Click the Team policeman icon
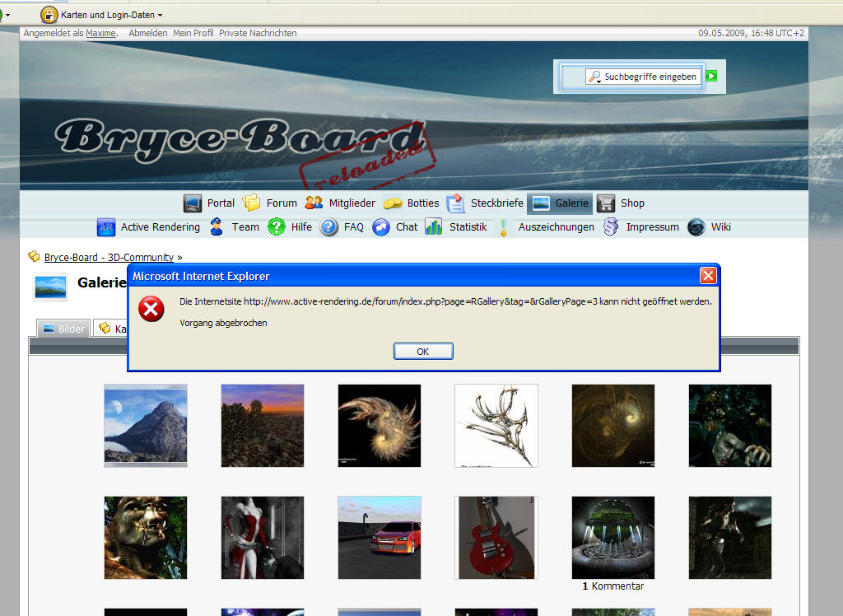Viewport: 843px width, 616px height. 217,227
